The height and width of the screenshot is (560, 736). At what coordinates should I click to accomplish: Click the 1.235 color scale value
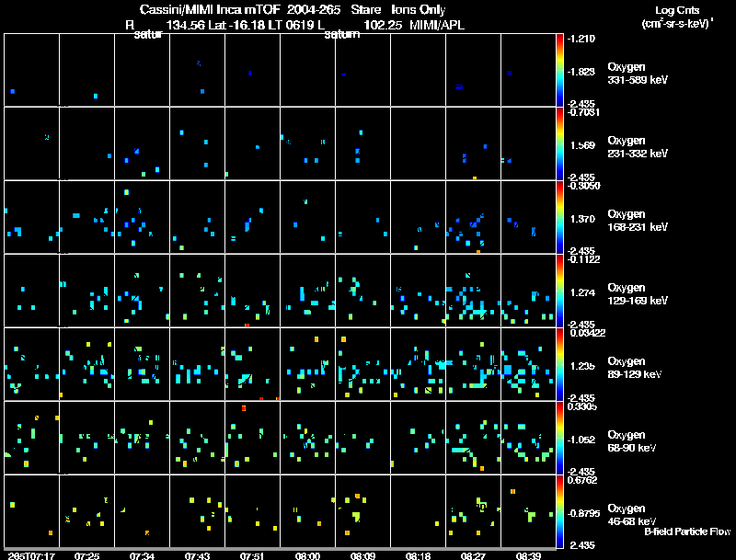tap(582, 366)
